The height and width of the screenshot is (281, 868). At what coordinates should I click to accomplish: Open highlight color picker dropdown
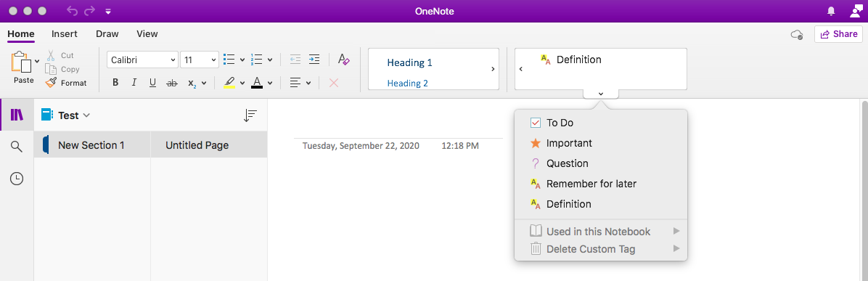point(242,83)
